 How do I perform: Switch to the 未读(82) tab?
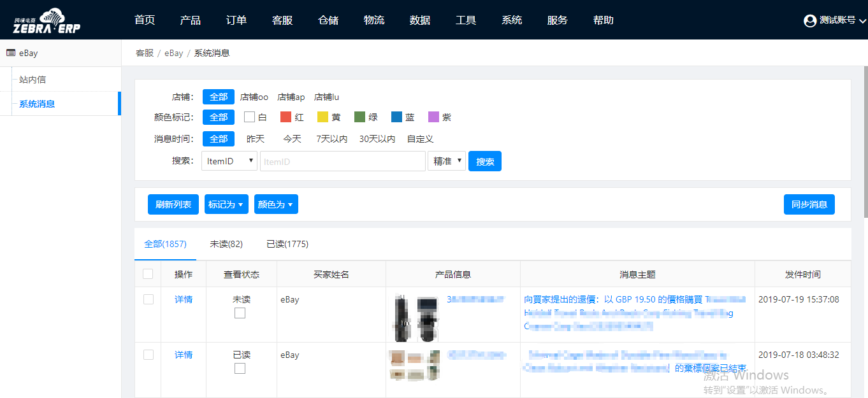226,244
